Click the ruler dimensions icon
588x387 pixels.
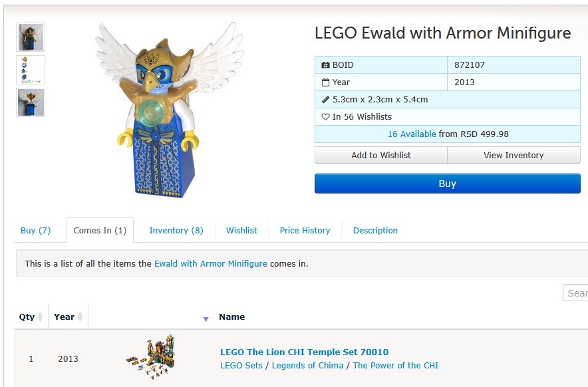click(325, 100)
